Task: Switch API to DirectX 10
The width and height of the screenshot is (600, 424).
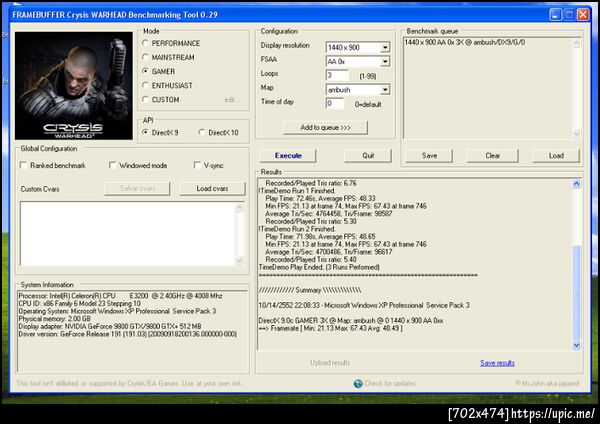Action: tap(202, 132)
